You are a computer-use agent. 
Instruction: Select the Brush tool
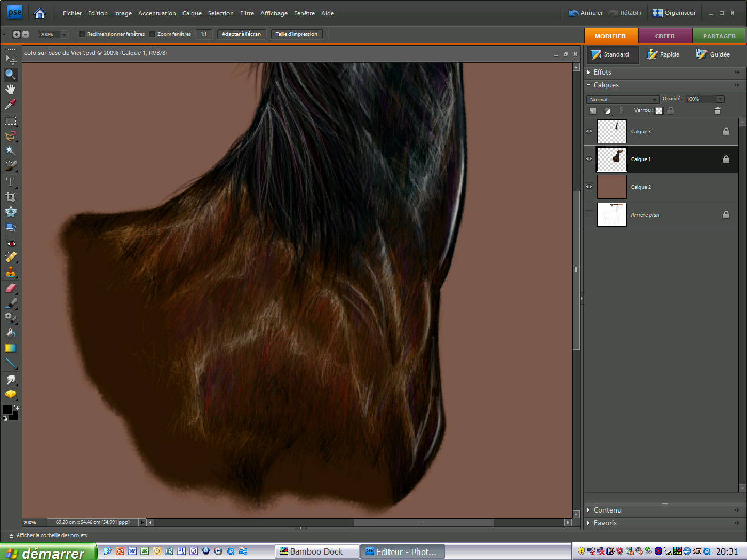point(10,303)
